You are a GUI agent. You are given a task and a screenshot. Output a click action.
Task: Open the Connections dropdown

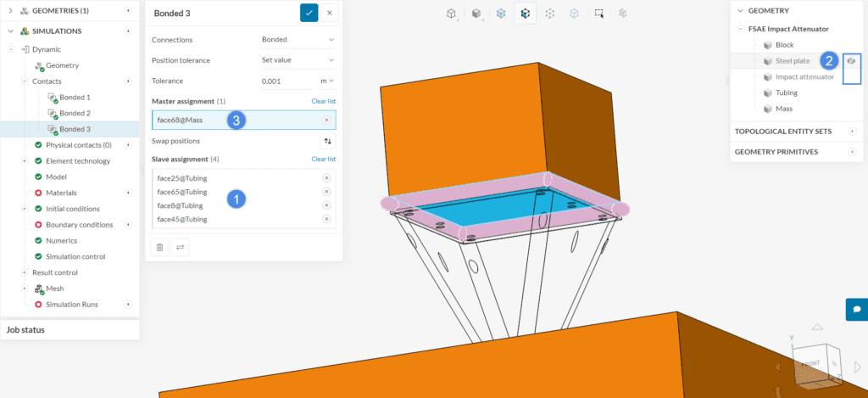pos(298,39)
